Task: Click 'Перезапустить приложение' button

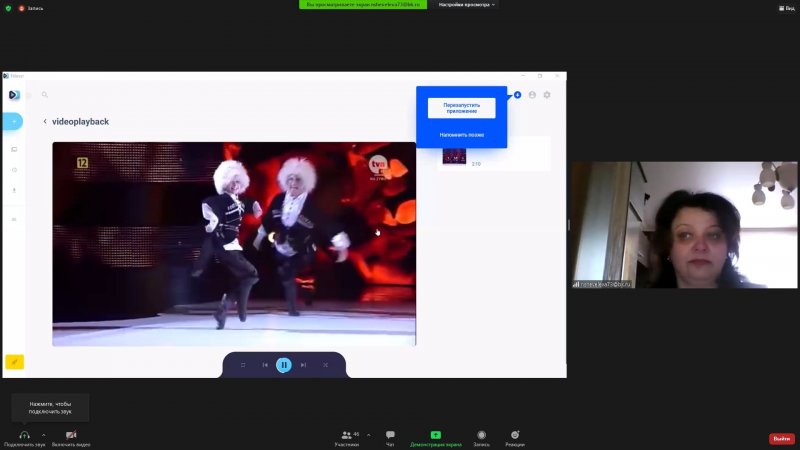Action: click(461, 108)
